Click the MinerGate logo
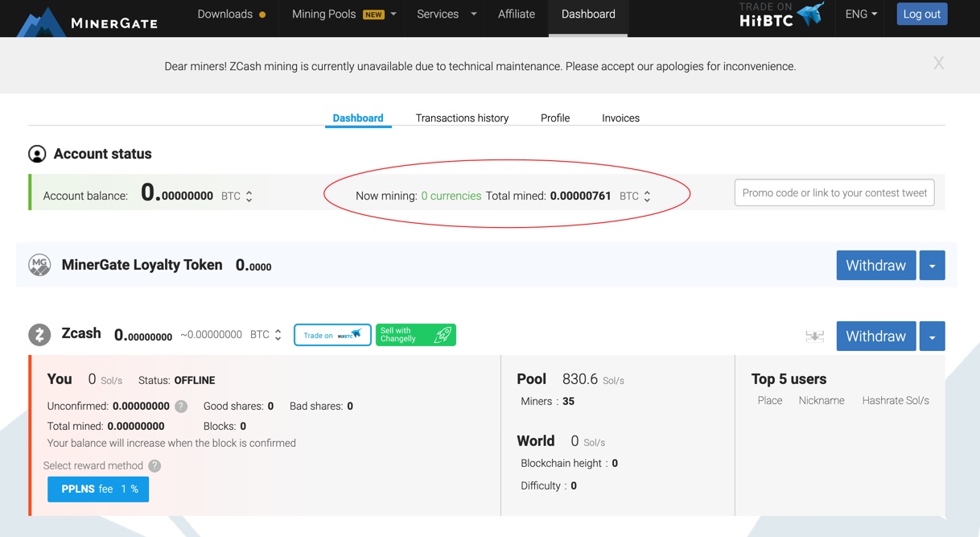Screen dimensions: 980x537 tap(87, 21)
